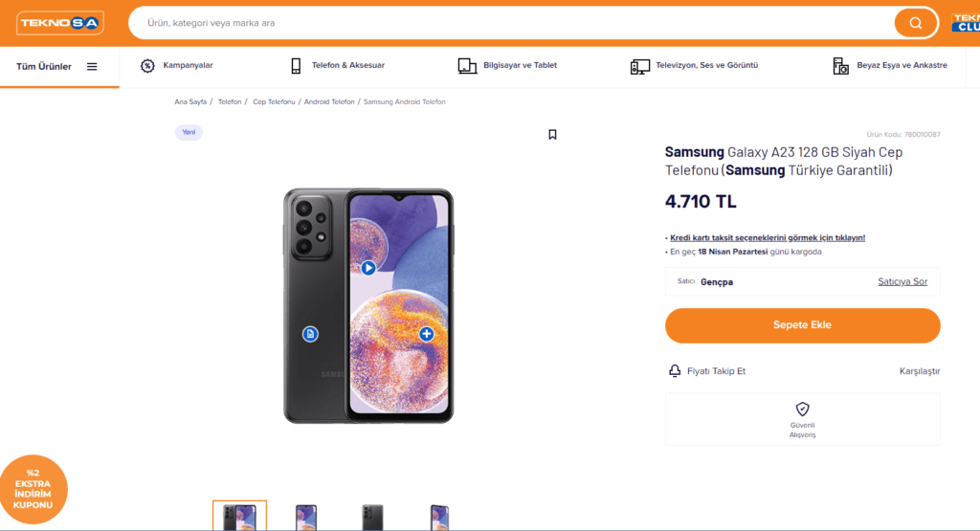
Task: Click the Fiyatı Takip Et bell icon
Action: coord(674,370)
